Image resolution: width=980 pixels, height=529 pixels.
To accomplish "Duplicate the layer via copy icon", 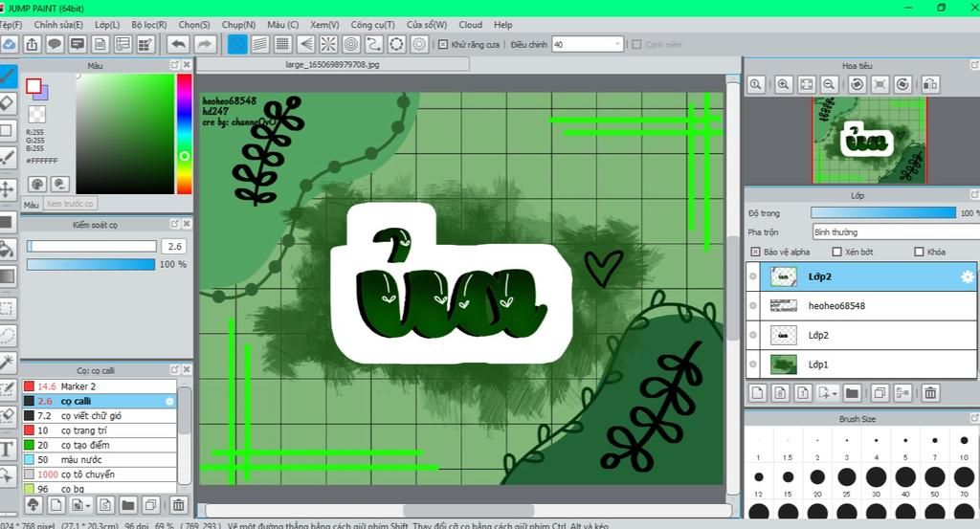I will (x=880, y=393).
